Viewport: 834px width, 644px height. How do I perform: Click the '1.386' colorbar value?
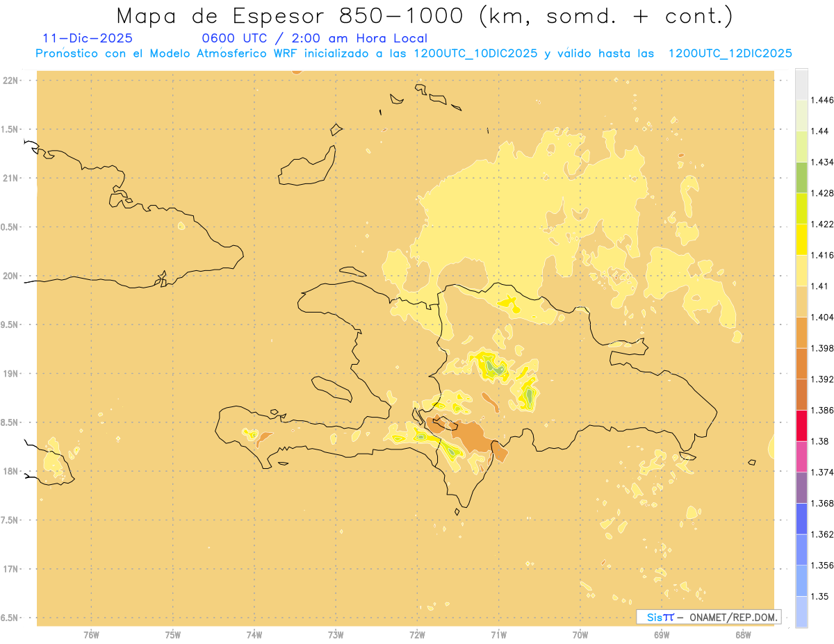click(x=822, y=410)
